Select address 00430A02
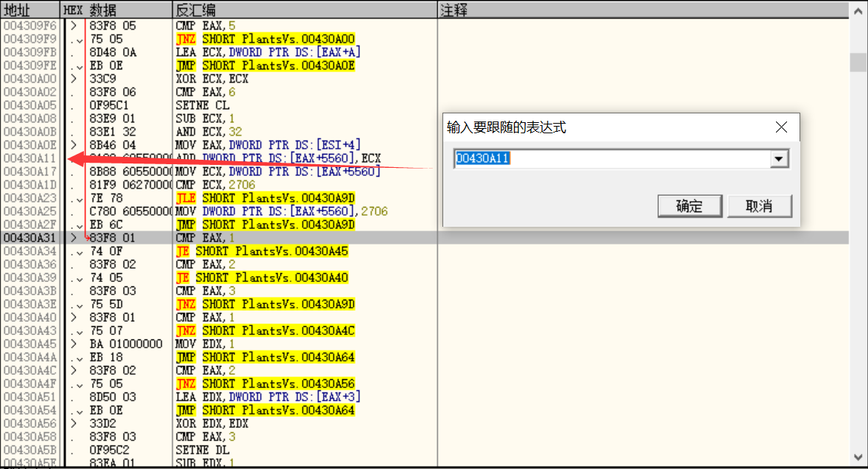 [30, 92]
